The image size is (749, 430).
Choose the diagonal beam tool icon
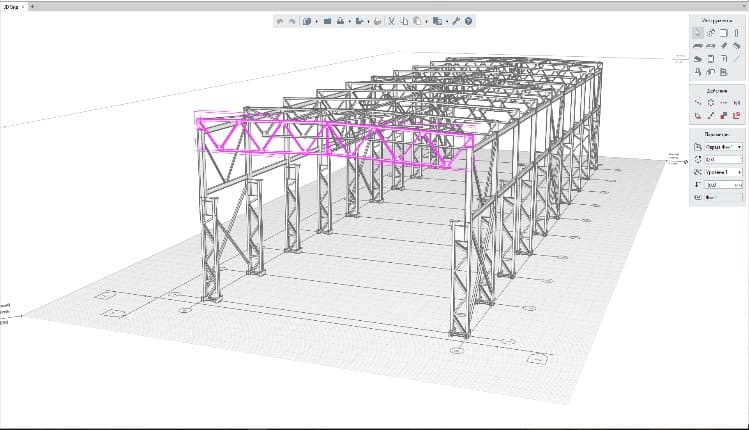724,45
